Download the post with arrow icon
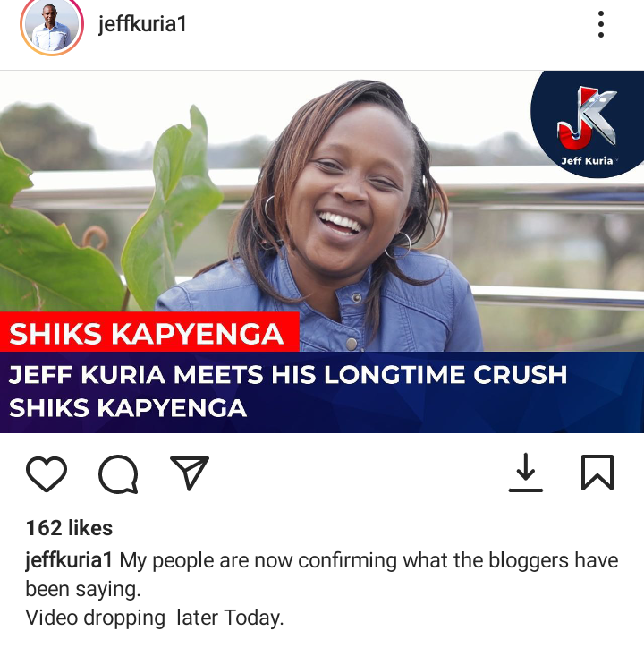The height and width of the screenshot is (648, 644). (525, 473)
